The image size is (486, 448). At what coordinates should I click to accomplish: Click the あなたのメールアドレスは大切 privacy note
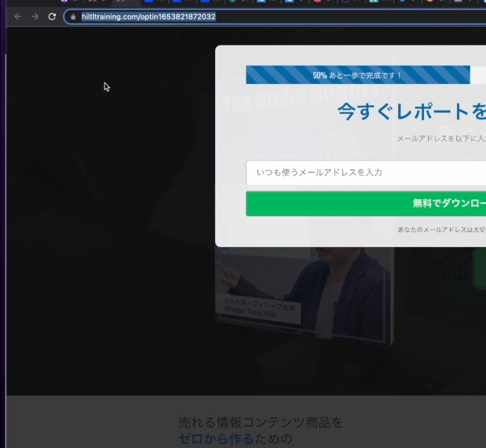tap(442, 230)
